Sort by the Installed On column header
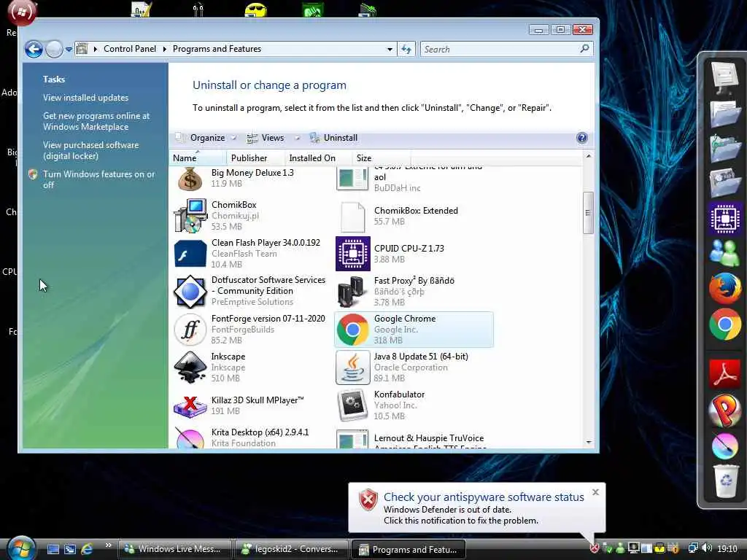This screenshot has width=747, height=560. click(x=318, y=158)
